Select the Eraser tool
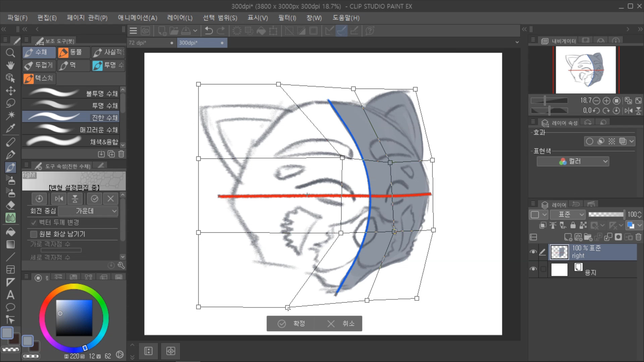644x362 pixels. [x=10, y=205]
